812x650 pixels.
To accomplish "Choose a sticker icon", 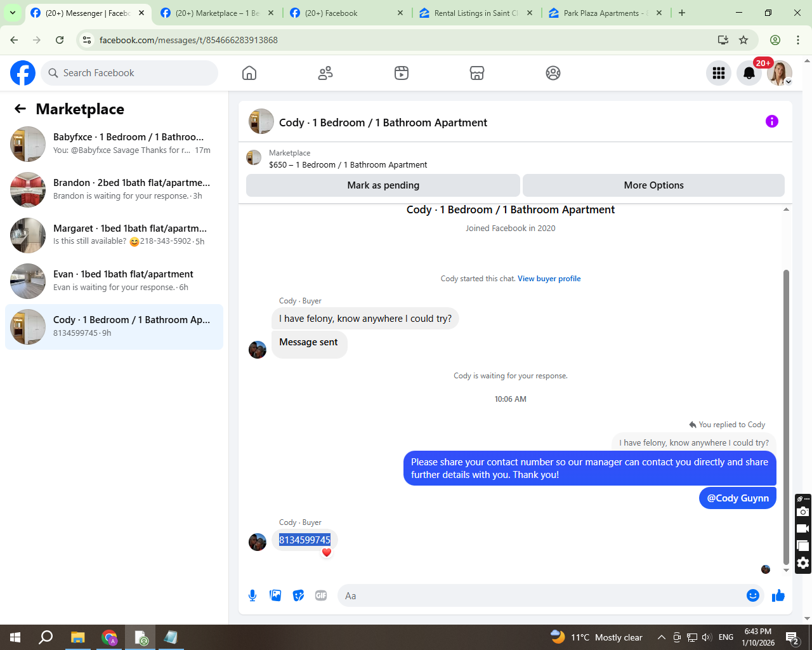I will coord(298,595).
